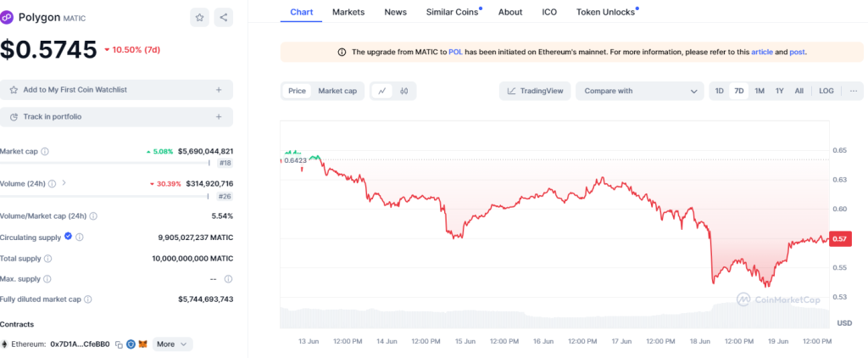Switch to the candlestick chart icon
This screenshot has height=358, width=868.
[404, 91]
